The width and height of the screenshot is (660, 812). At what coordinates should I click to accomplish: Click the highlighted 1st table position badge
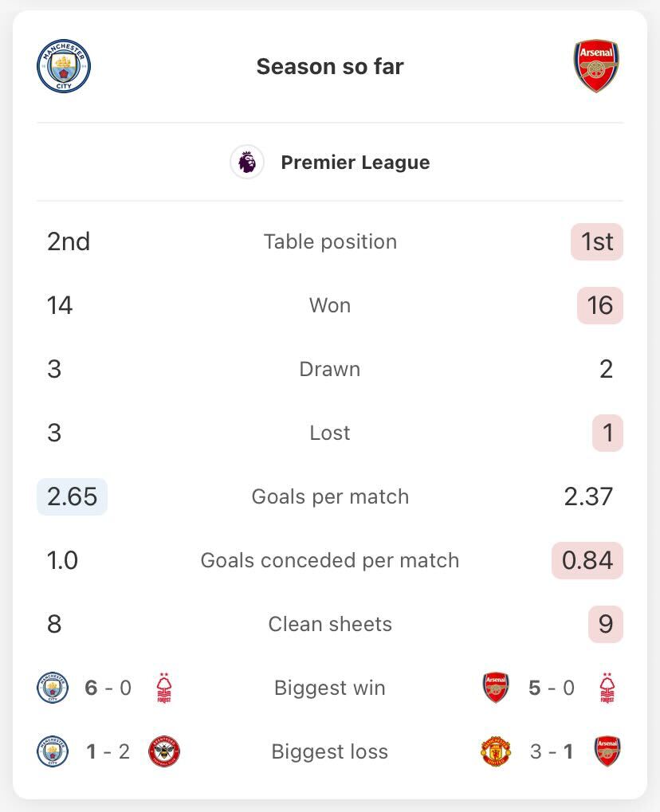coord(597,241)
